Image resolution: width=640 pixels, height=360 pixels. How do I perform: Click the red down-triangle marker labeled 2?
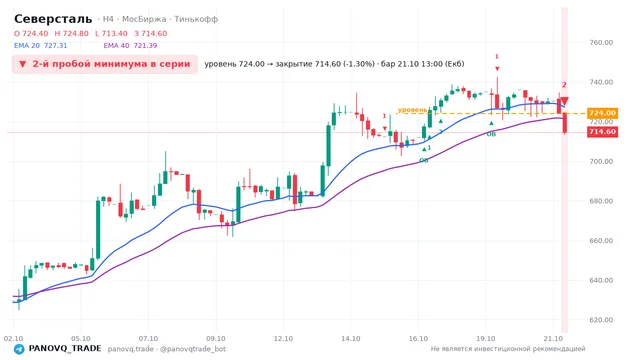564,101
